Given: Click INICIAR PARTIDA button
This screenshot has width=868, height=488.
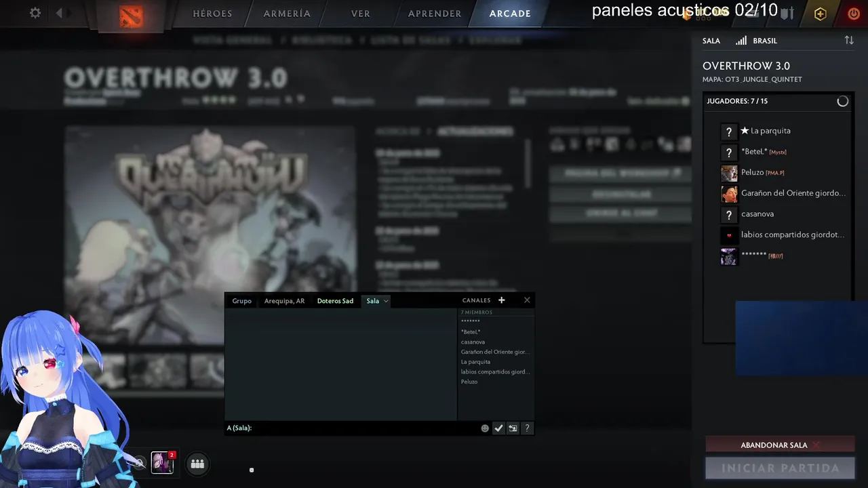Looking at the screenshot, I should click(780, 468).
